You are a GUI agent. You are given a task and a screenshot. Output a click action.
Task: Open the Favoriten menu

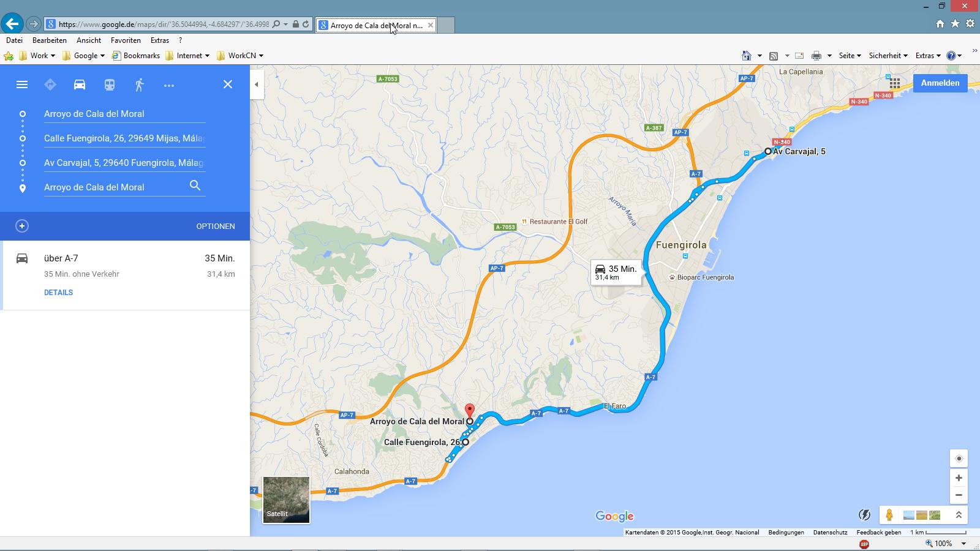pyautogui.click(x=126, y=40)
